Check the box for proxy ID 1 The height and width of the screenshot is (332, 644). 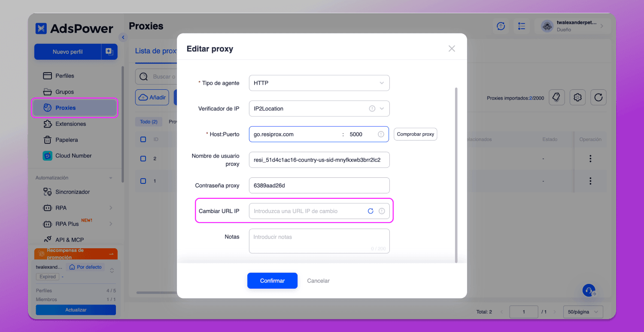pos(143,181)
